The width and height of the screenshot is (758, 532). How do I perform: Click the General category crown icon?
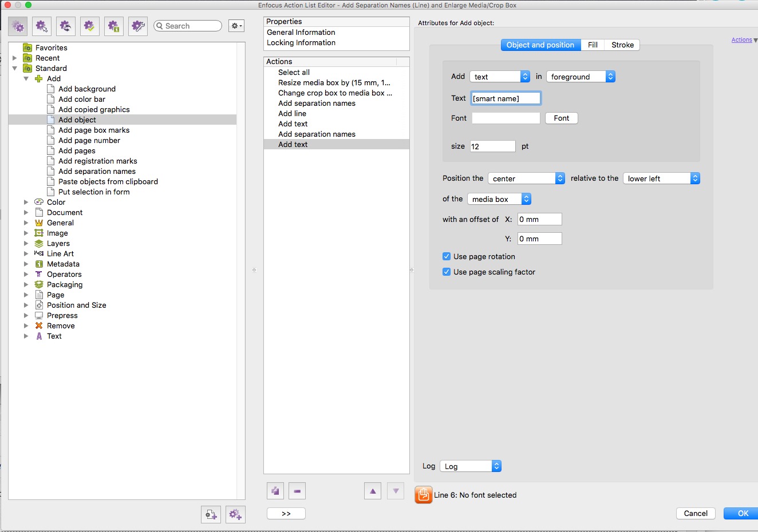click(x=39, y=223)
